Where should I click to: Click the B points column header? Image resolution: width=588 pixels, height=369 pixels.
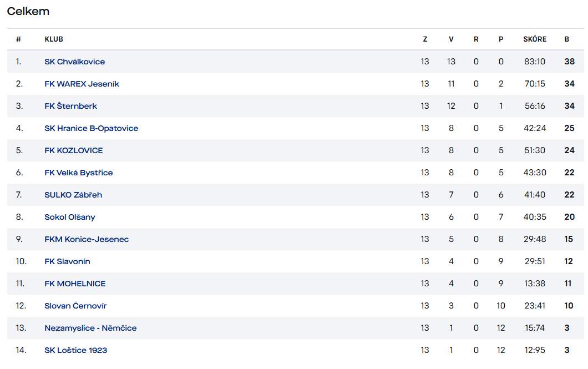click(567, 39)
